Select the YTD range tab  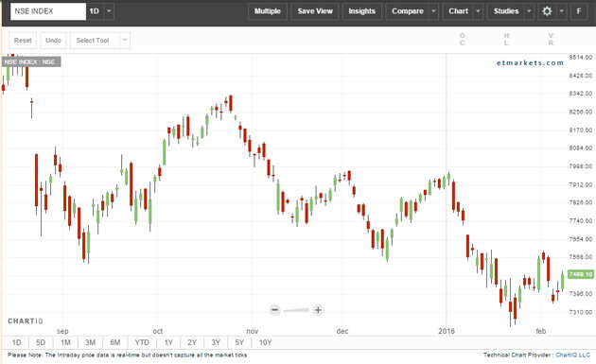[142, 342]
